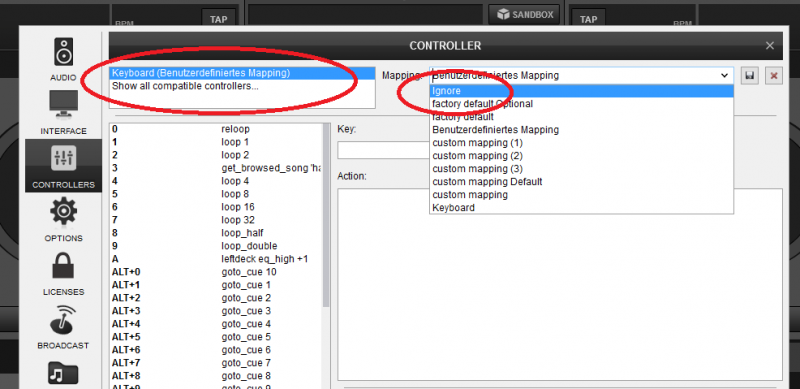The image size is (800, 389).
Task: Select ALT+3 goto_cue 3 row
Action: pyautogui.click(x=216, y=311)
